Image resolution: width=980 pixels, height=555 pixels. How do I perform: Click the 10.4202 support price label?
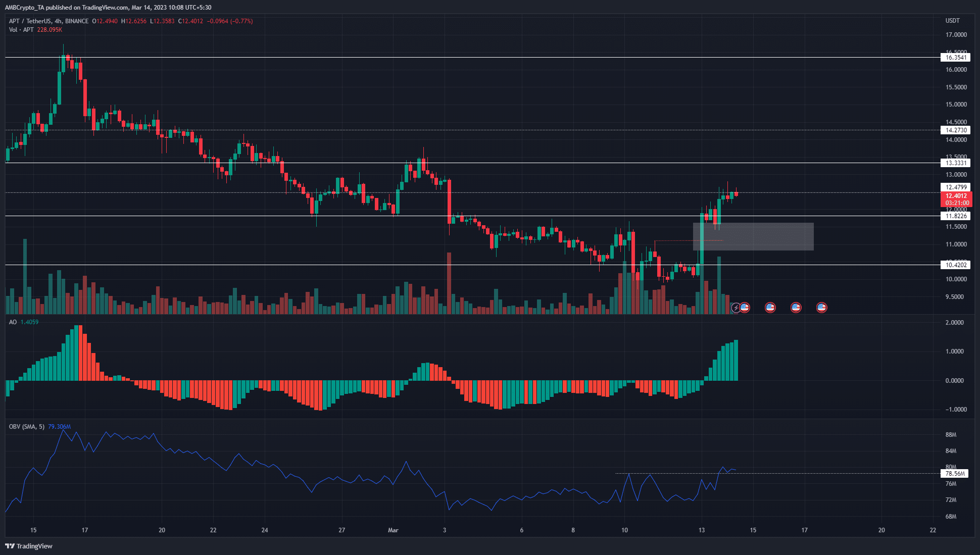click(x=956, y=265)
